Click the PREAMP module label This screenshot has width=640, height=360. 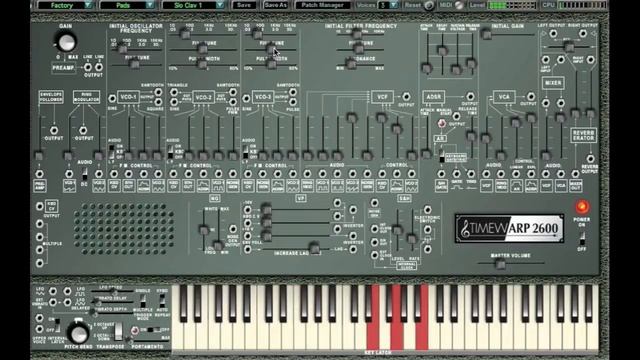tap(63, 68)
